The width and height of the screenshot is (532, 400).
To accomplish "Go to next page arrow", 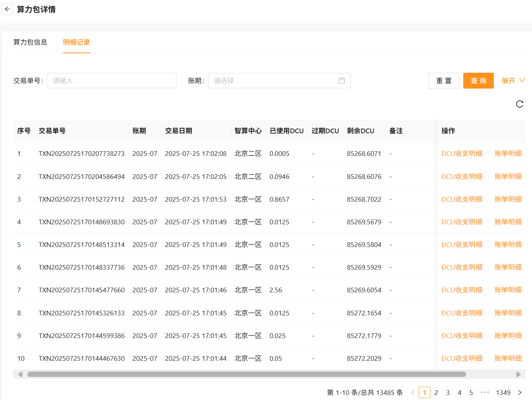I will click(x=519, y=392).
